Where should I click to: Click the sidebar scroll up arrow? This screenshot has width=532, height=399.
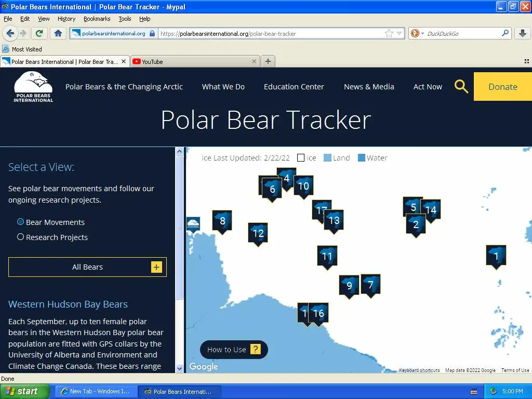click(179, 151)
